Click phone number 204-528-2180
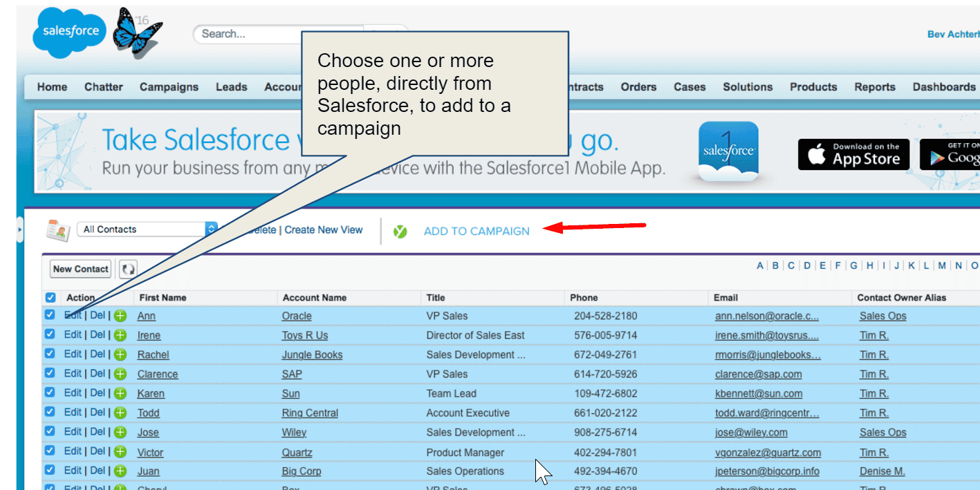The image size is (980, 490). tap(606, 316)
